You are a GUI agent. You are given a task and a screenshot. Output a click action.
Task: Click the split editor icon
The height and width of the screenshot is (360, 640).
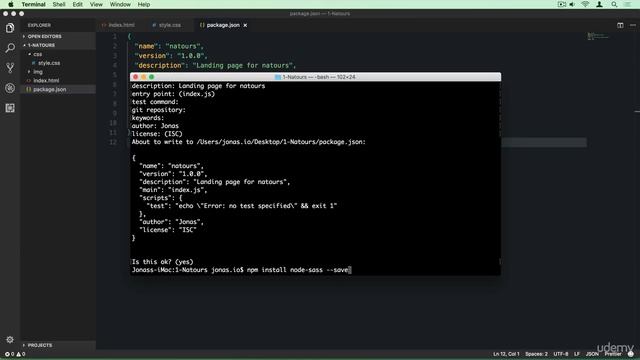pos(620,25)
